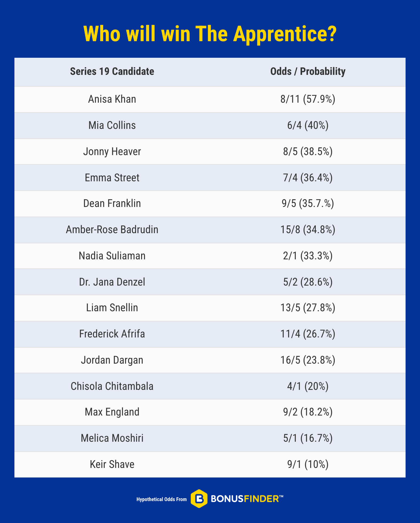420x523 pixels.
Task: Click Jonny Heaver's 8/5 (38.5%) odds
Action: pyautogui.click(x=308, y=152)
